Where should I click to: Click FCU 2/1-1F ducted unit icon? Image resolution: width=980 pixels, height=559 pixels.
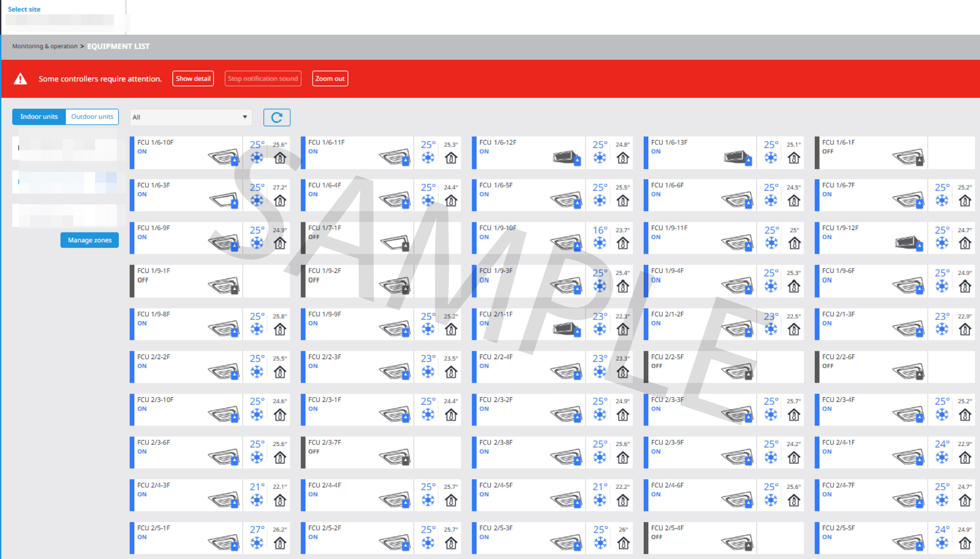(x=567, y=328)
